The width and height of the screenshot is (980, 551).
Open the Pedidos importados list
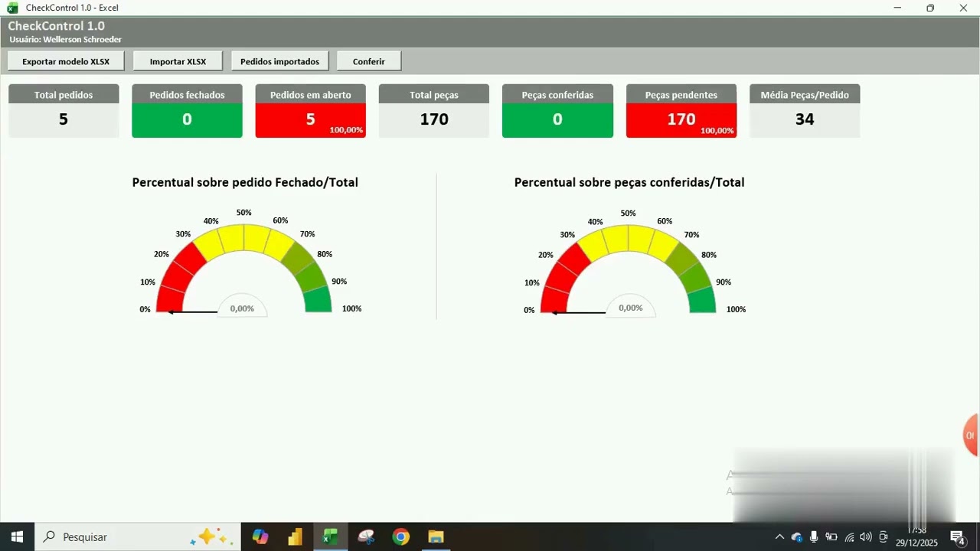click(279, 61)
